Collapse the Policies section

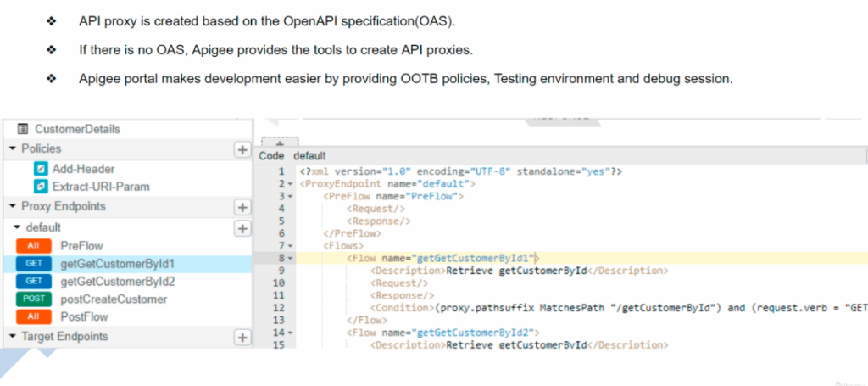pos(13,149)
